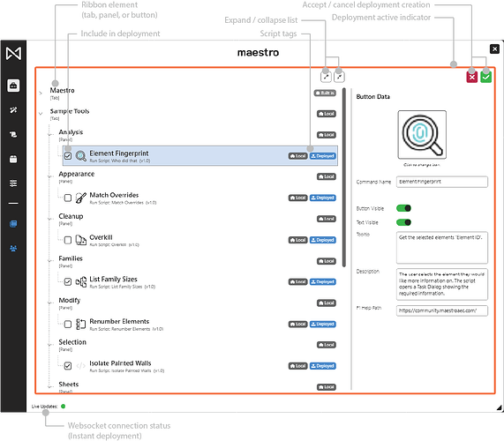Viewport: 504px width, 441px height.
Task: Check the Renumber Elements checkbox
Action: point(68,324)
